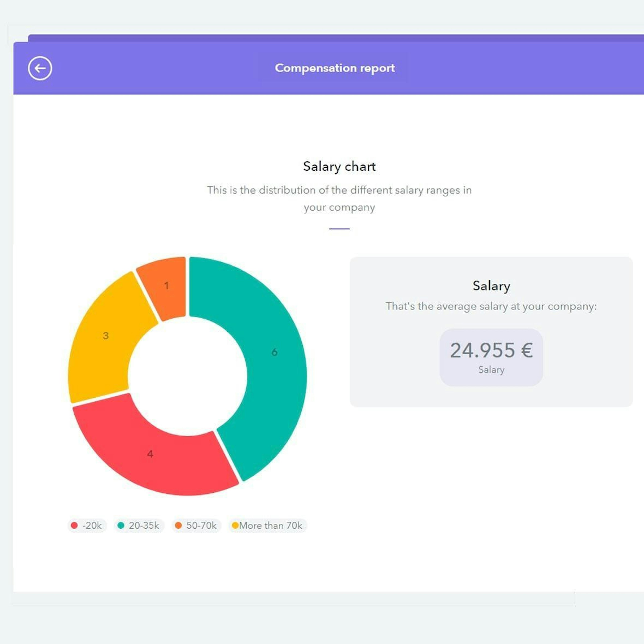Viewport: 644px width, 644px height.
Task: Toggle the More than 70k legend item
Action: [267, 525]
